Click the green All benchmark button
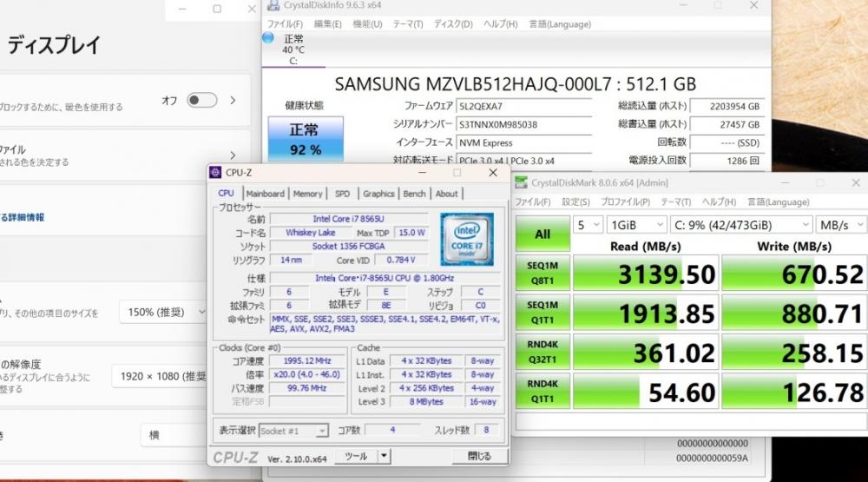 click(542, 234)
